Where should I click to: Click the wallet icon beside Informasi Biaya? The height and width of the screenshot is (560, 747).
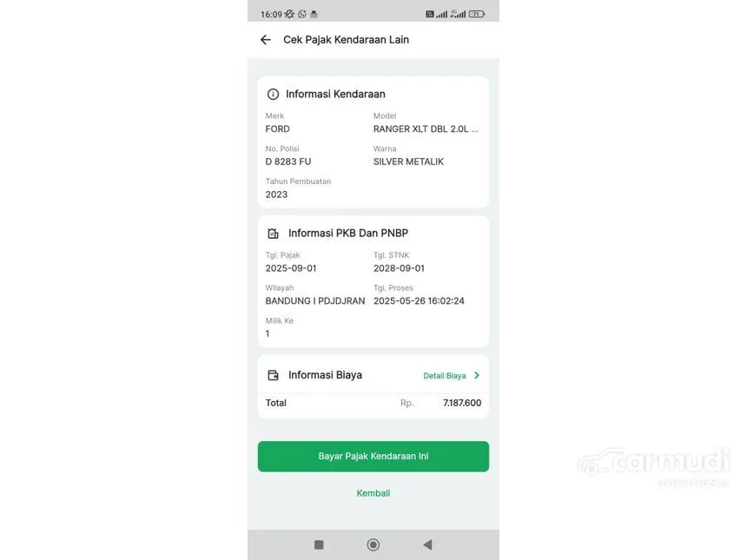(x=273, y=375)
